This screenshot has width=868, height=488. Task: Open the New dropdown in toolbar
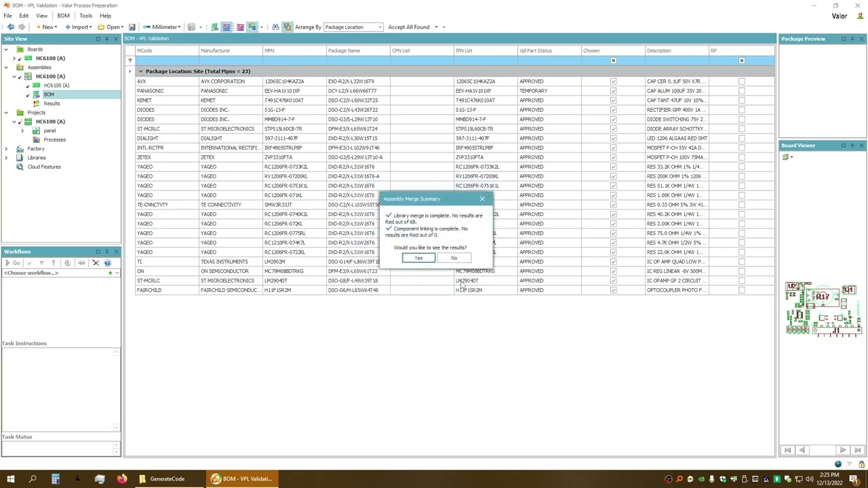click(x=46, y=27)
